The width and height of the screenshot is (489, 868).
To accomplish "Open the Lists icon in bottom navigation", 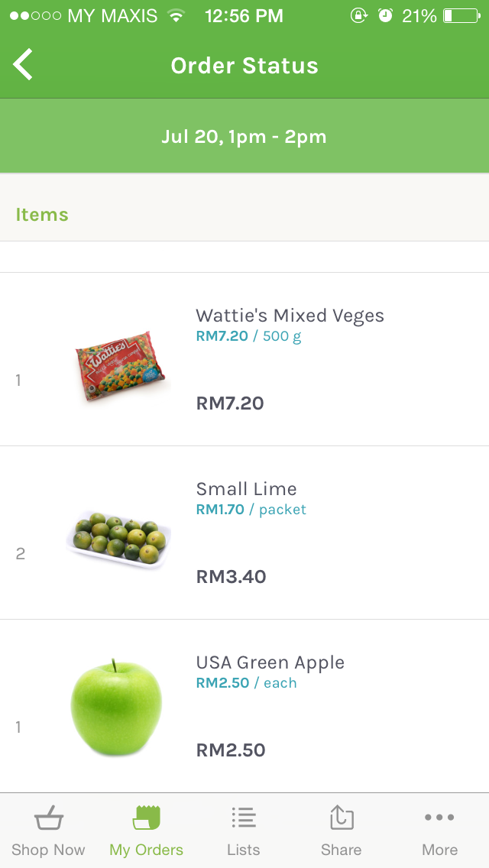I will tap(243, 818).
